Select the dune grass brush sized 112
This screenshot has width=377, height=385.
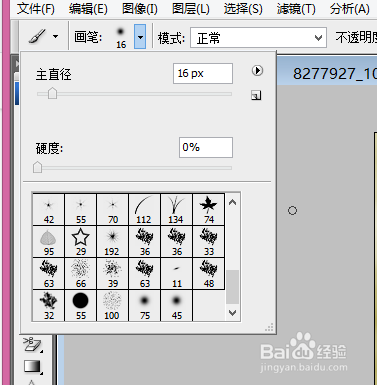(x=145, y=210)
